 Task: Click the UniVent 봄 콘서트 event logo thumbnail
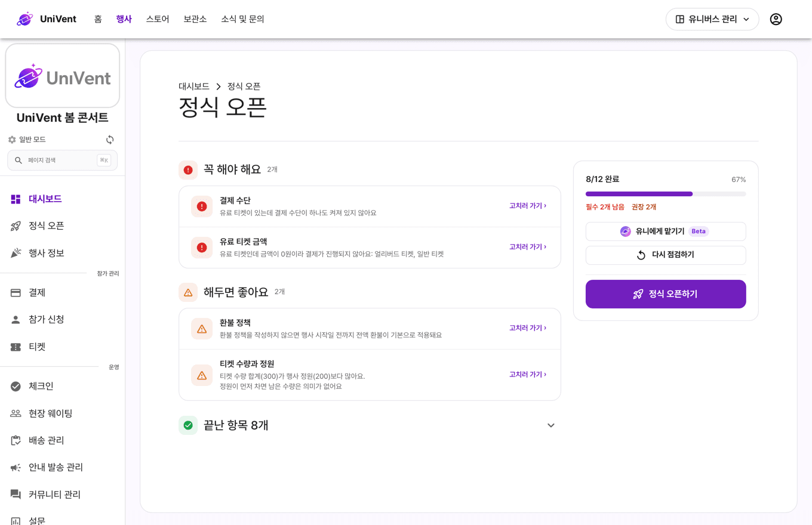click(x=62, y=76)
